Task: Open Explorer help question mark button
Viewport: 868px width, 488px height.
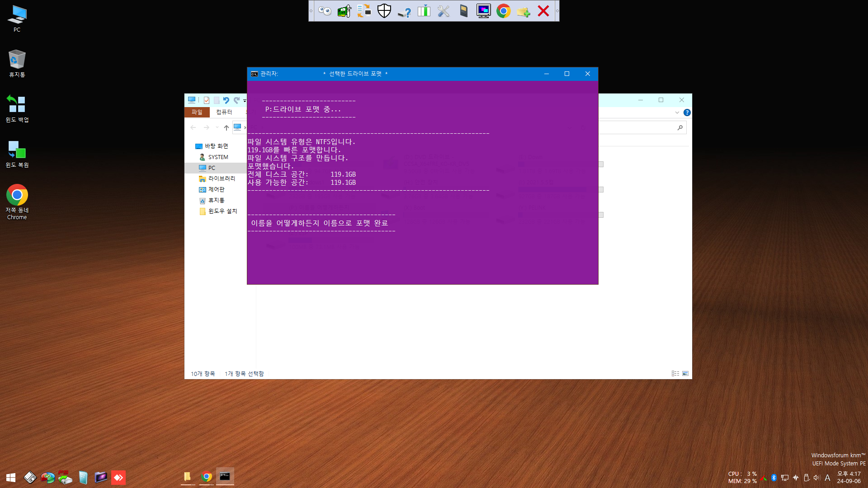Action: click(x=687, y=113)
